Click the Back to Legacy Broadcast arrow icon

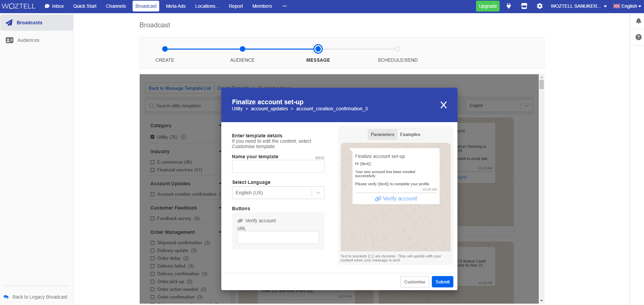tap(6, 297)
